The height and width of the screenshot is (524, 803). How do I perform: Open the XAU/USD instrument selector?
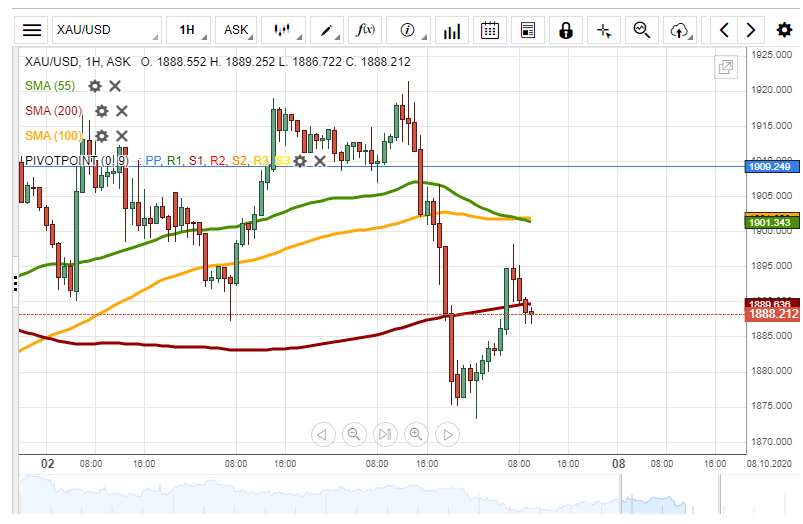pyautogui.click(x=106, y=30)
